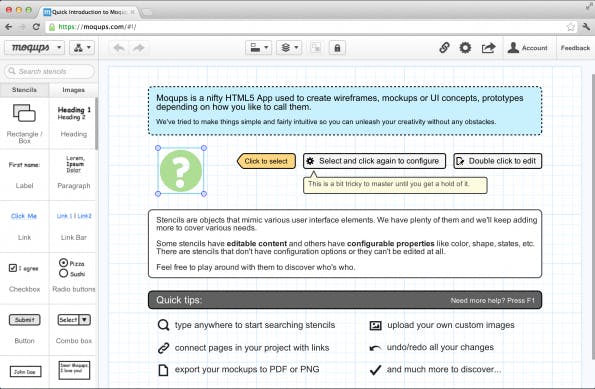The image size is (595, 389).
Task: Click the canvas vertical scrollbar
Action: coord(593,216)
